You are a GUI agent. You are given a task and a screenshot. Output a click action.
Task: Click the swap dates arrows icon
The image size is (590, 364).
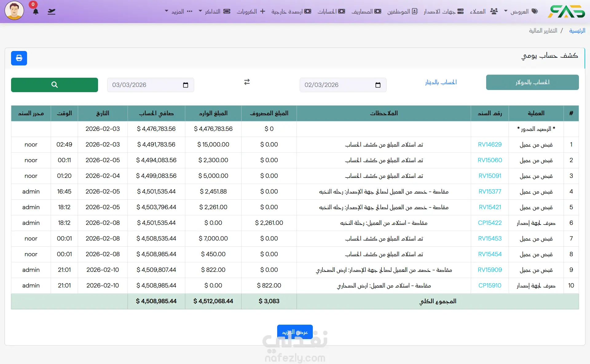click(247, 82)
